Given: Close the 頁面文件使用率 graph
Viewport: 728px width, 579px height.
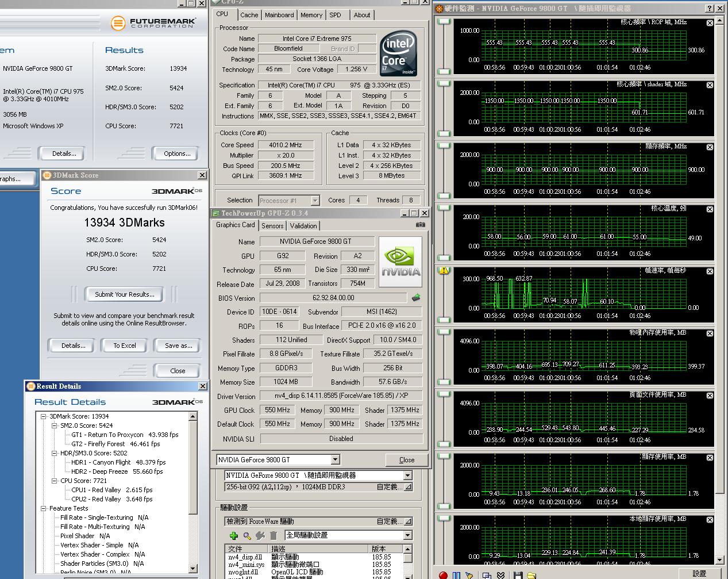Looking at the screenshot, I should [710, 396].
